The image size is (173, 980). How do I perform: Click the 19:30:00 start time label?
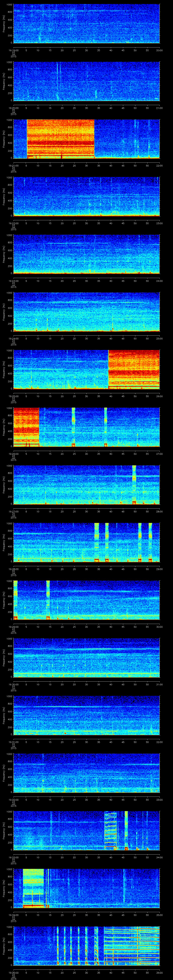(13, 684)
